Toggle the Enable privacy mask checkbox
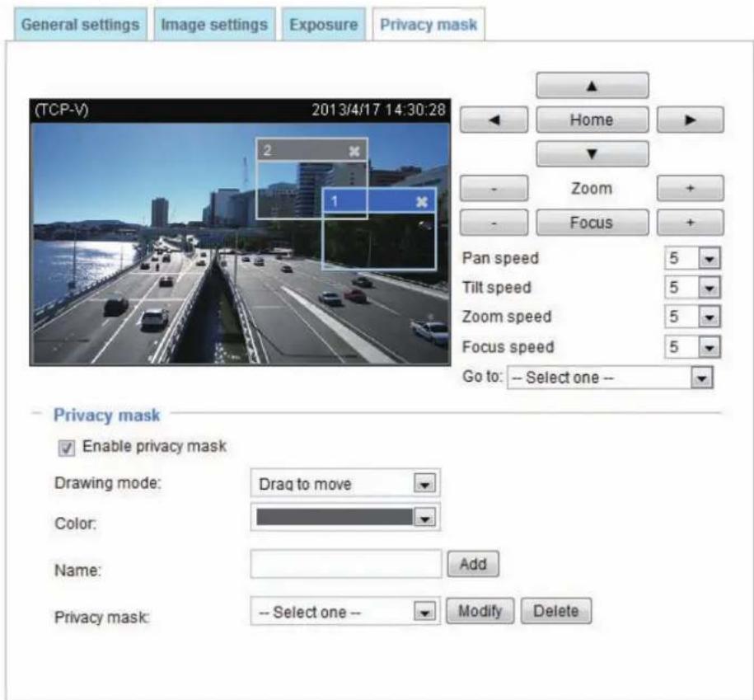This screenshot has height=700, width=754. (67, 448)
